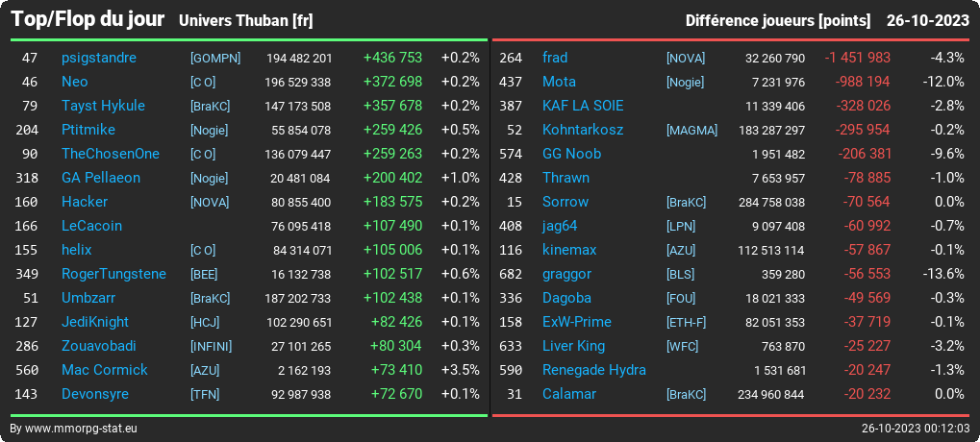
Task: Click the 26-10-2023 date in header
Action: coord(927,20)
